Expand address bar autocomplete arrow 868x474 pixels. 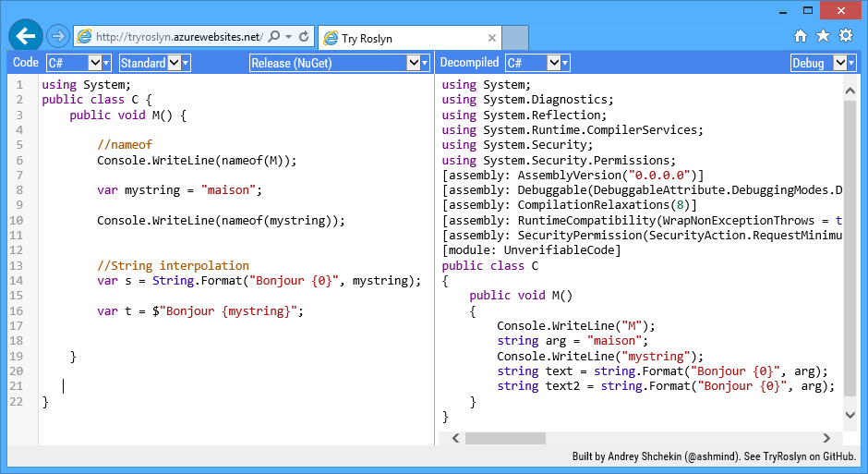[x=288, y=37]
